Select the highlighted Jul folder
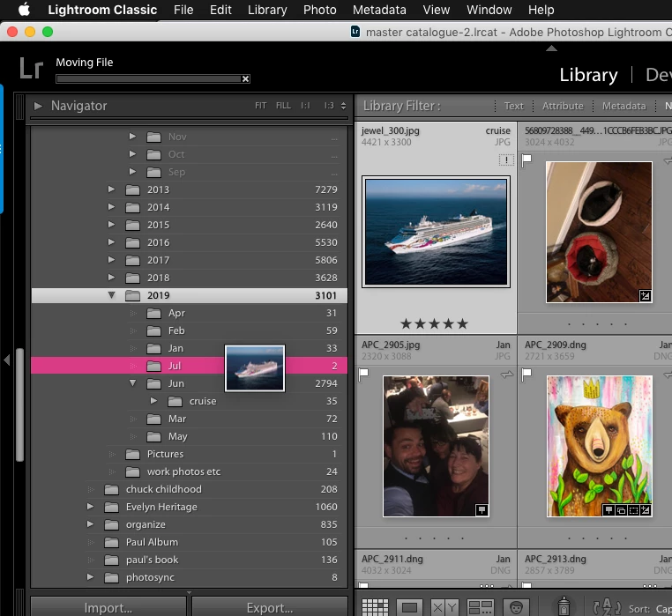672x616 pixels. click(189, 366)
